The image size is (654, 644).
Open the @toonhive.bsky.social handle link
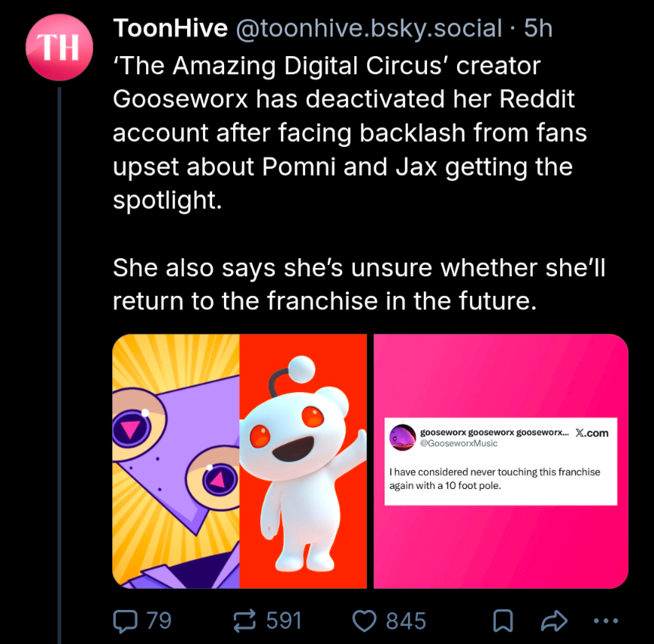click(369, 29)
